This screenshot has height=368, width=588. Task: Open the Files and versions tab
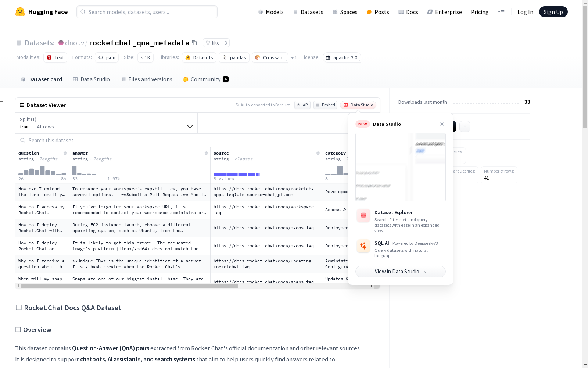146,79
